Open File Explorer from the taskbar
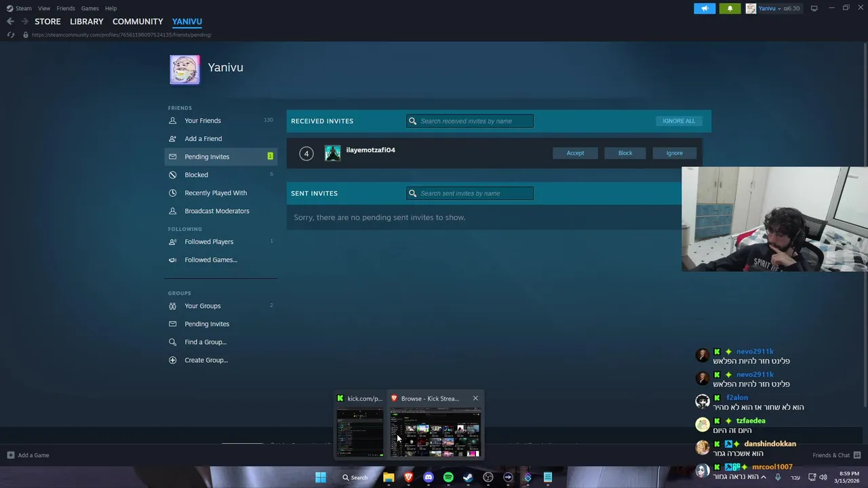 pyautogui.click(x=389, y=477)
